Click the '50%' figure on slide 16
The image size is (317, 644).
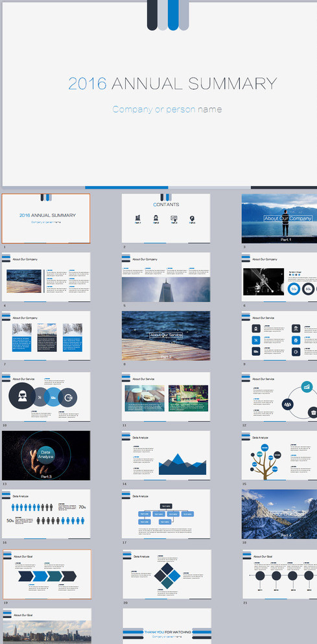[x=10, y=520]
